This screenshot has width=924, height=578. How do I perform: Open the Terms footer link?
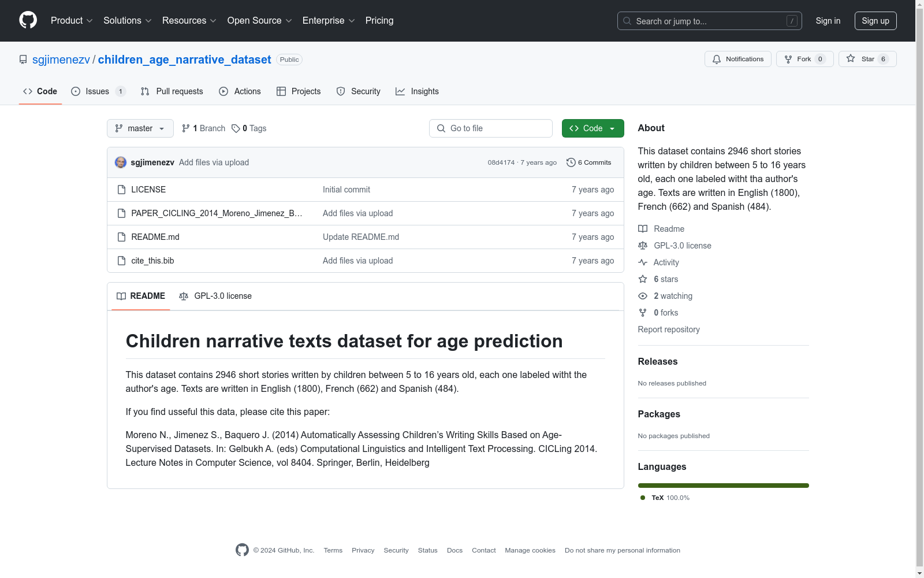[x=333, y=550]
